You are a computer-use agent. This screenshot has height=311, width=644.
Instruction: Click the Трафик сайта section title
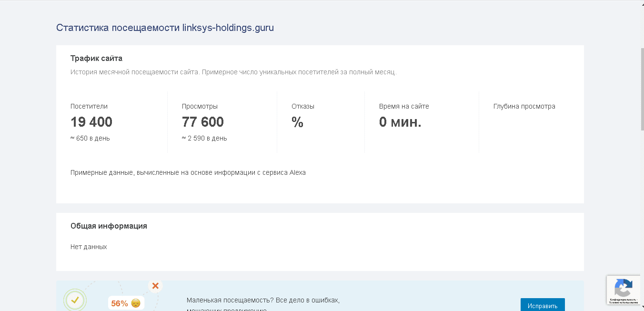pos(96,58)
